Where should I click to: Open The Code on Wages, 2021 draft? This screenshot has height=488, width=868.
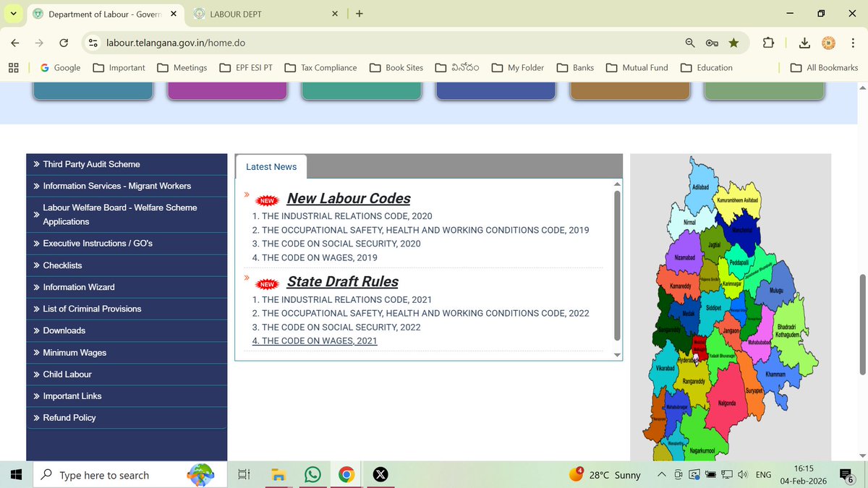point(315,341)
